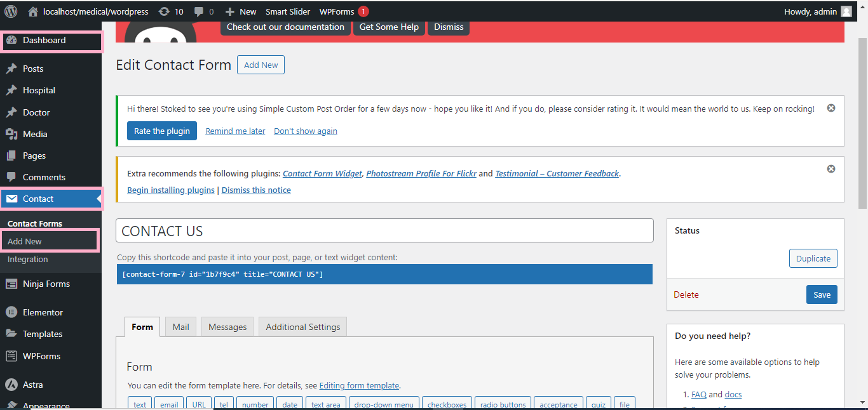Click the CONTACT US title field

point(384,231)
